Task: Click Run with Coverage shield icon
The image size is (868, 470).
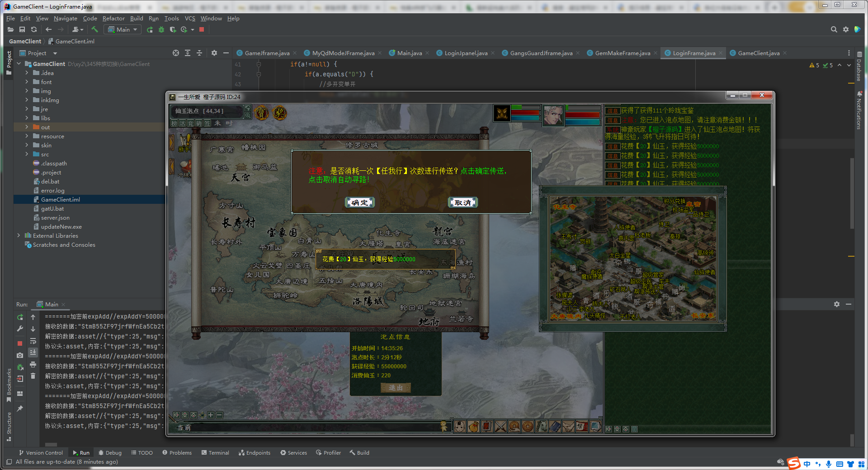Action: 173,29
